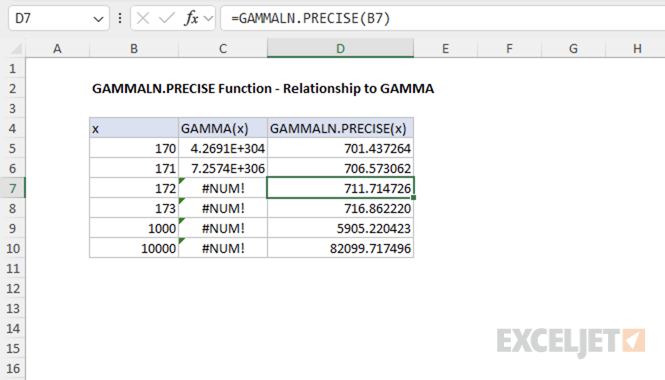Click cell containing 1000
Screen dimensions: 665x380
[134, 228]
